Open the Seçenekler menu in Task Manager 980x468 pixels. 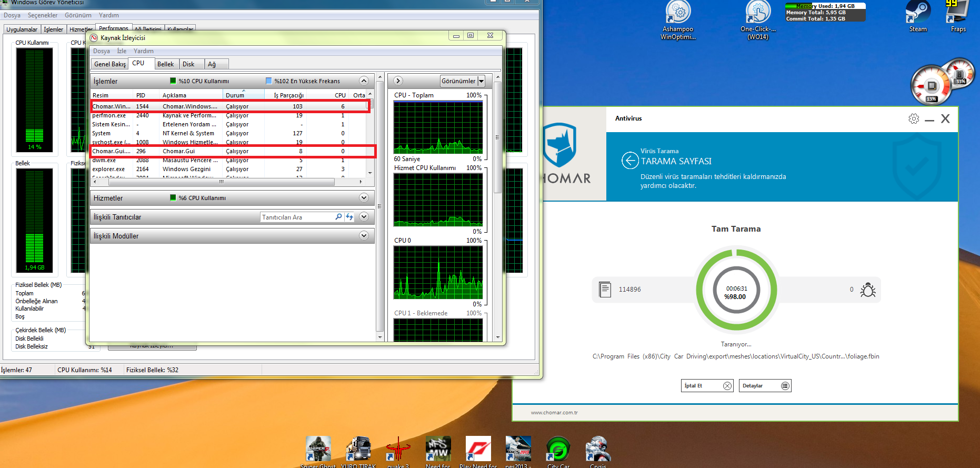[x=43, y=15]
